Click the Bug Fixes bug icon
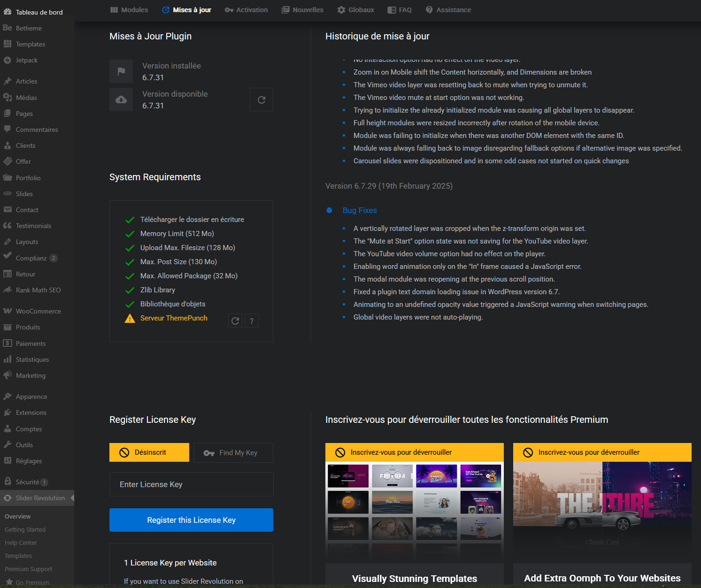Image resolution: width=701 pixels, height=588 pixels. pos(330,210)
